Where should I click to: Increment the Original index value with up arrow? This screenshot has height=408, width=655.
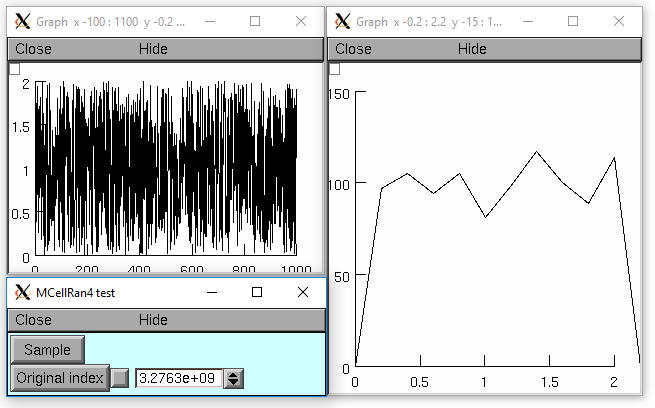click(234, 374)
